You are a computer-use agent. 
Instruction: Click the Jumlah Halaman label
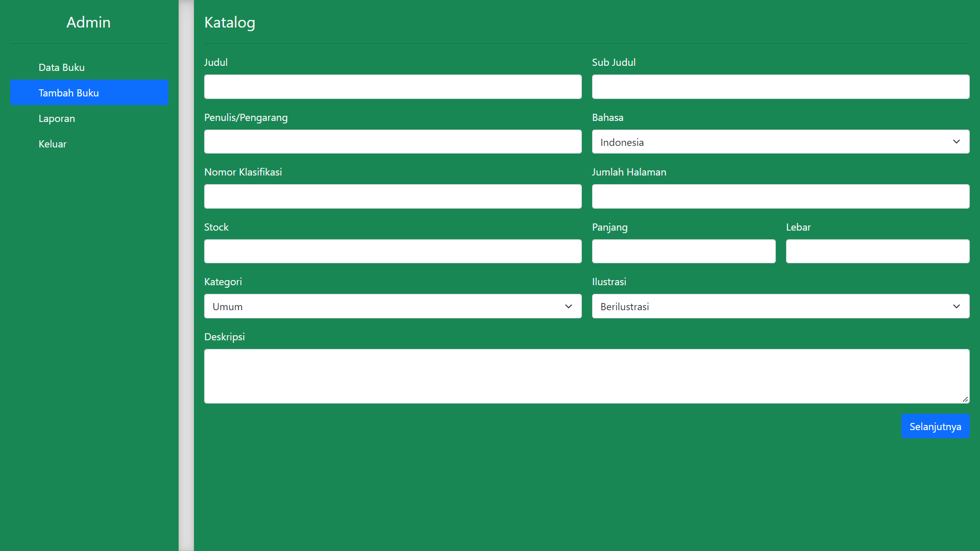click(x=629, y=172)
